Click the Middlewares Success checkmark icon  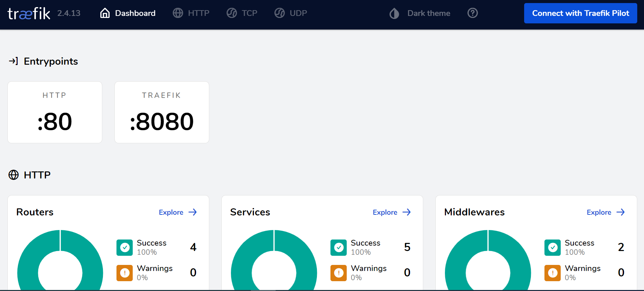coord(553,248)
